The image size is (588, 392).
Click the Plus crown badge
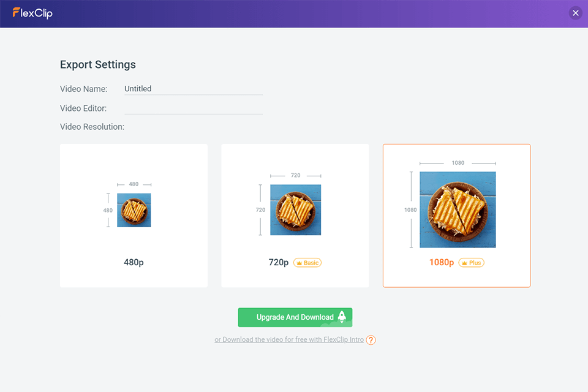471,263
